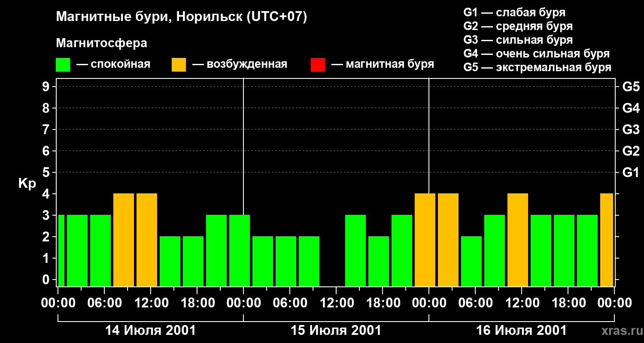
Task: Click the 06:00 time label of 14 July
Action: point(104,303)
